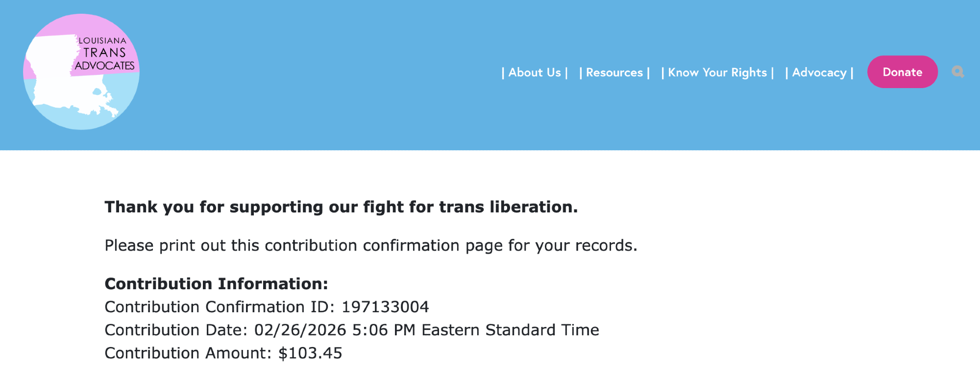Image resolution: width=980 pixels, height=370 pixels.
Task: Go to Know Your Rights page
Action: pyautogui.click(x=717, y=72)
